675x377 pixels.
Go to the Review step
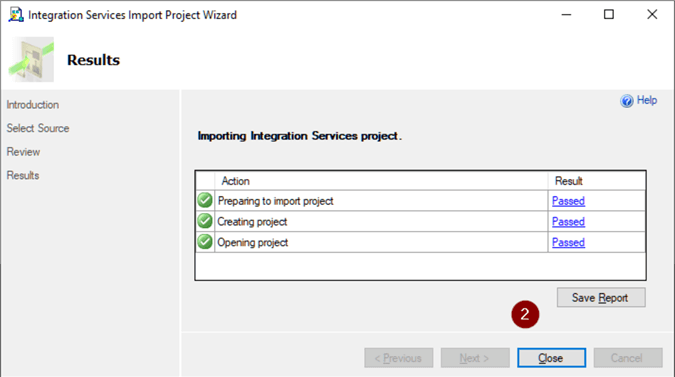click(23, 152)
